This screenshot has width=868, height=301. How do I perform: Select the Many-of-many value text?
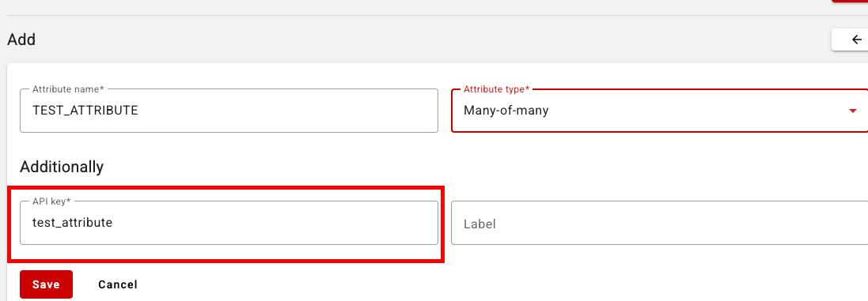pos(506,111)
